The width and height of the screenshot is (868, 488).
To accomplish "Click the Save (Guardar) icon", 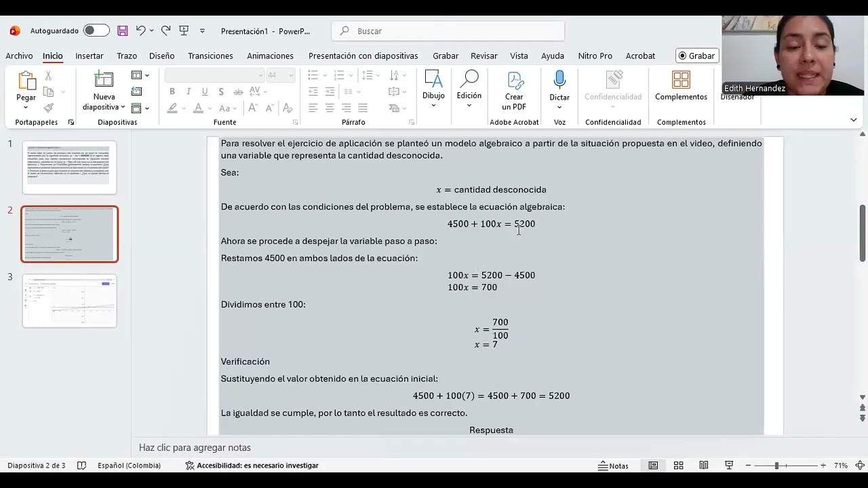I will [123, 30].
